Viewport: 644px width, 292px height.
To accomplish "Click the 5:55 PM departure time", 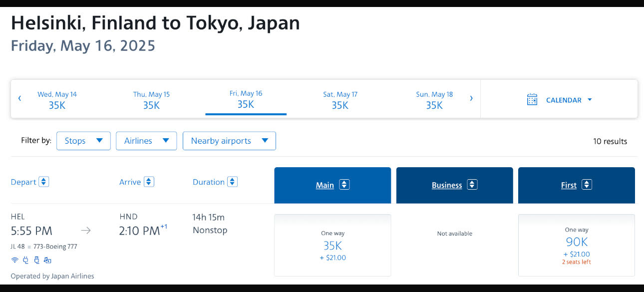I will click(x=31, y=231).
